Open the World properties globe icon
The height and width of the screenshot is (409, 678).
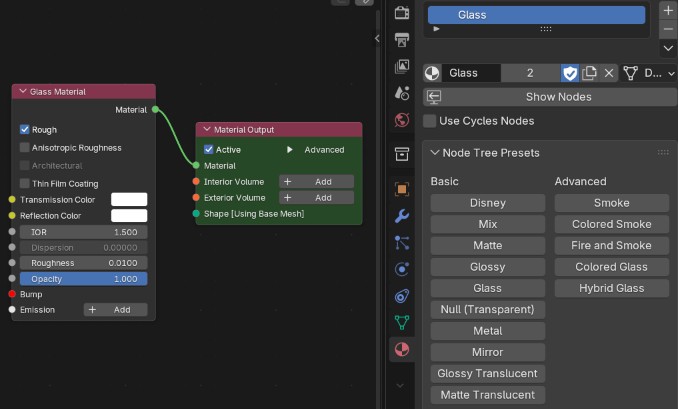pyautogui.click(x=402, y=120)
